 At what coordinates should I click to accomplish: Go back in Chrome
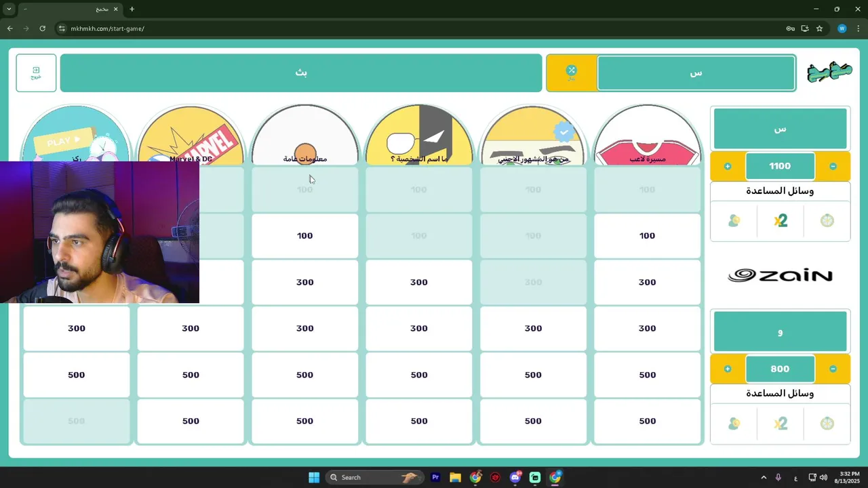tap(9, 28)
